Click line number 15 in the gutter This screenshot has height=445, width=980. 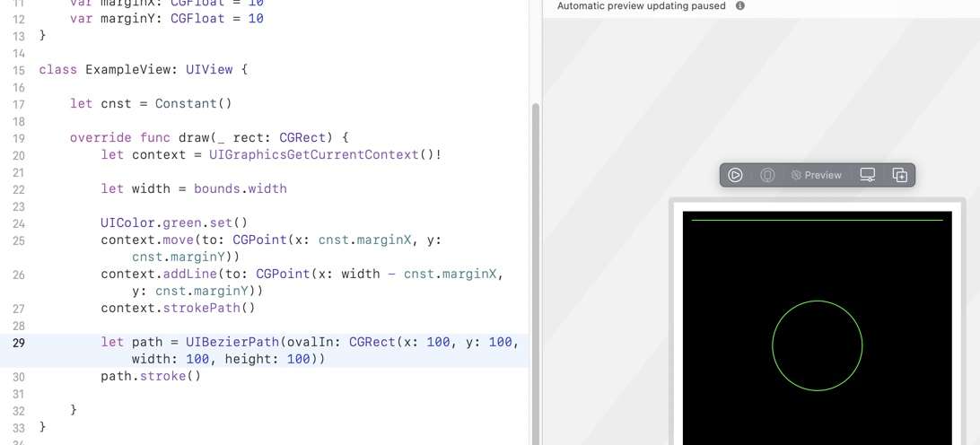click(19, 70)
